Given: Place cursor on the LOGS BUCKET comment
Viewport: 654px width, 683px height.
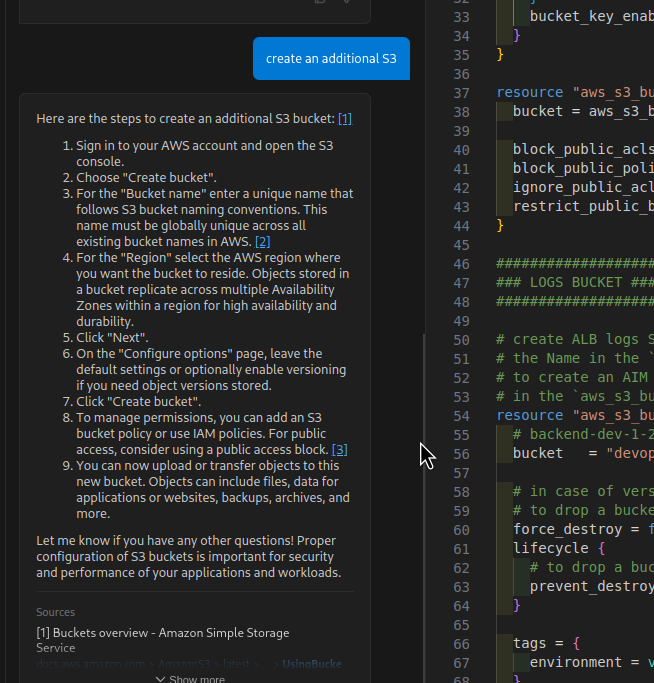Looking at the screenshot, I should (575, 283).
